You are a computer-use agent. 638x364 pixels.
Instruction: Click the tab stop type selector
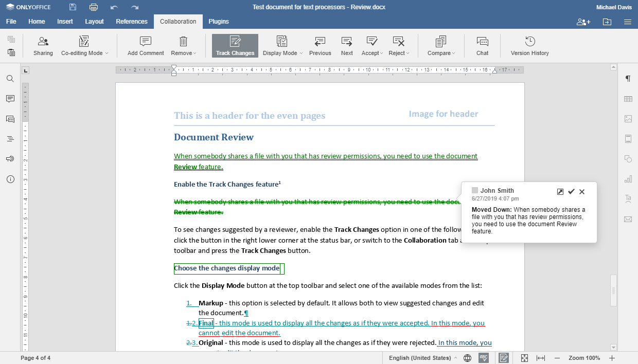26,70
